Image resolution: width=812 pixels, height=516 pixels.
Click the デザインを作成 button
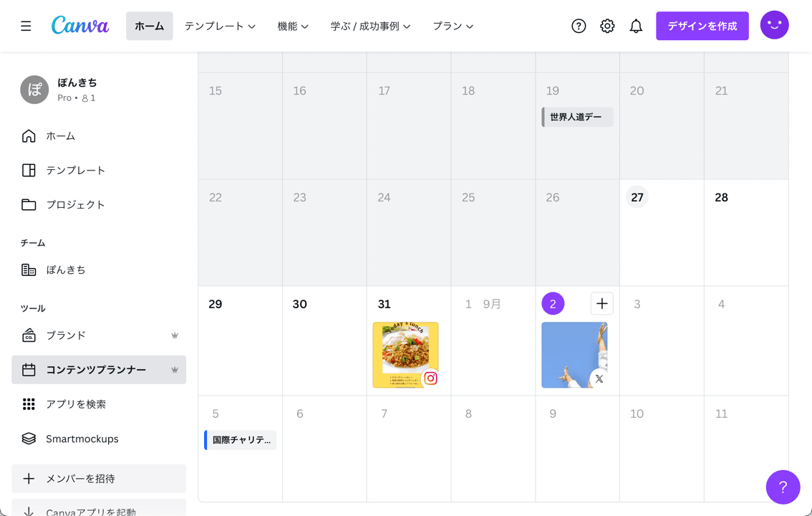point(702,26)
